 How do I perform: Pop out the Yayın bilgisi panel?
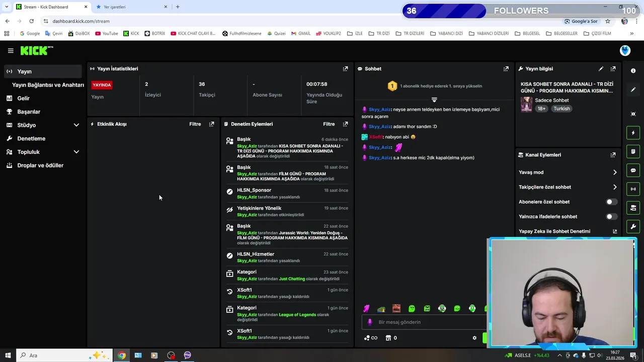613,69
